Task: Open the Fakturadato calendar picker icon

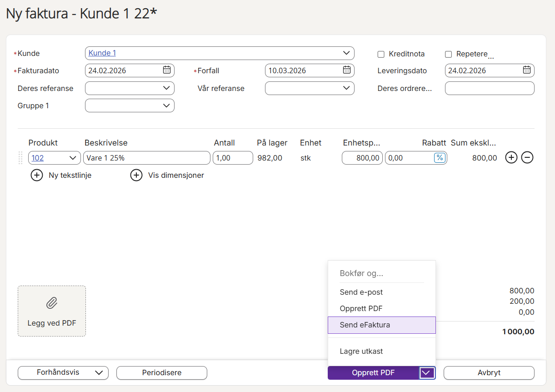Action: [167, 70]
